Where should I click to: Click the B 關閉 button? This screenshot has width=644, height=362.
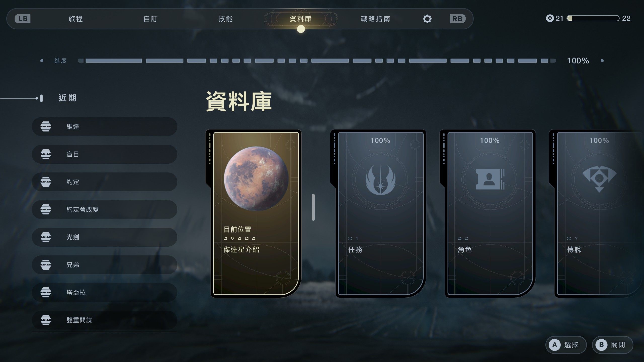(613, 345)
